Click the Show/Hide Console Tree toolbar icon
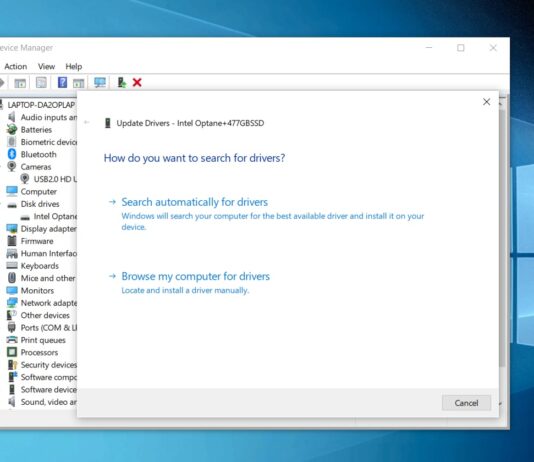Image resolution: width=534 pixels, height=462 pixels. click(x=20, y=83)
